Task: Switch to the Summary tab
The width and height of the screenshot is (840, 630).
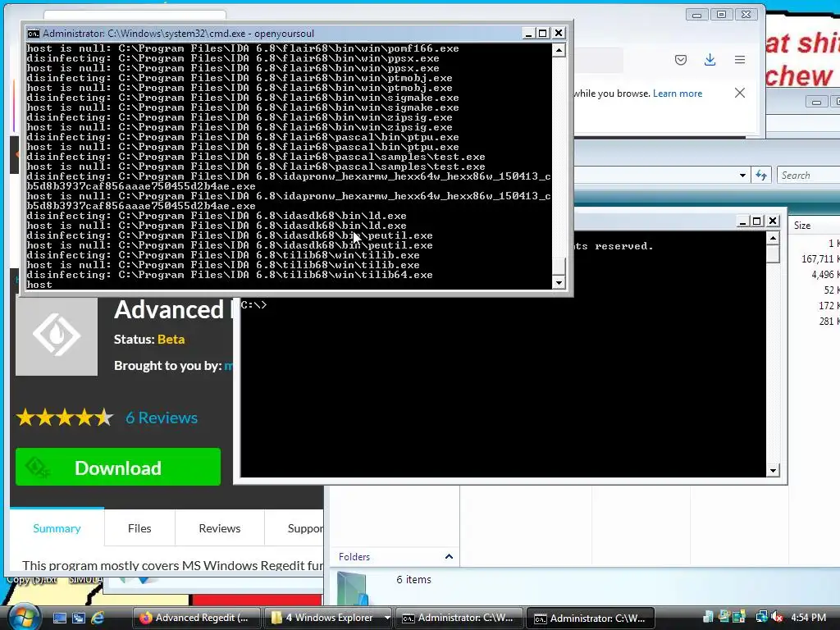Action: [x=57, y=528]
